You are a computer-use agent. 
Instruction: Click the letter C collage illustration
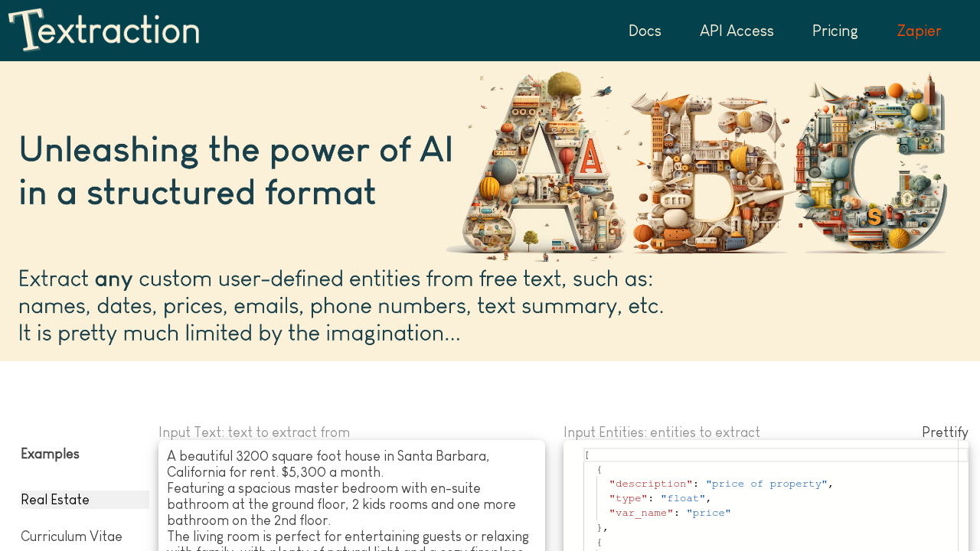[x=873, y=168]
